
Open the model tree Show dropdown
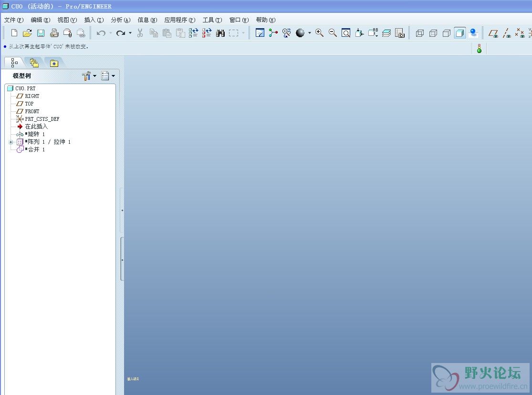tap(108, 76)
